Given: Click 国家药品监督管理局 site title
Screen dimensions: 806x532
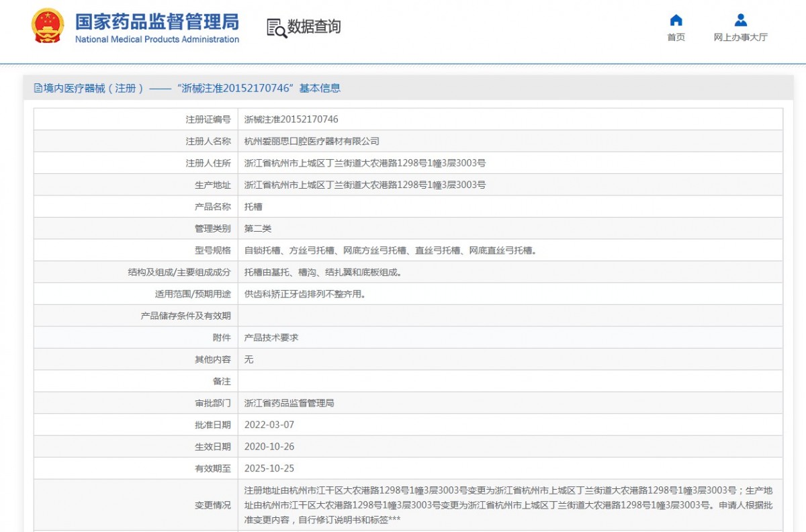Looking at the screenshot, I should 156,21.
